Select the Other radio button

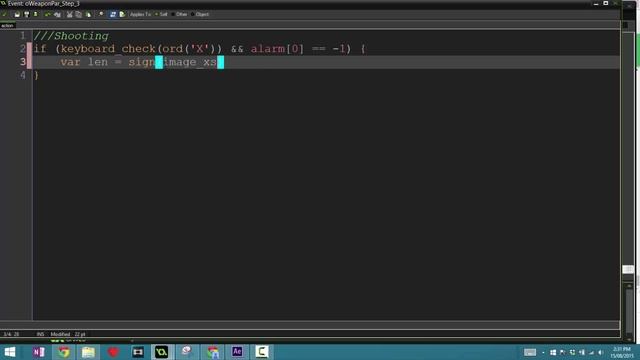tap(179, 14)
